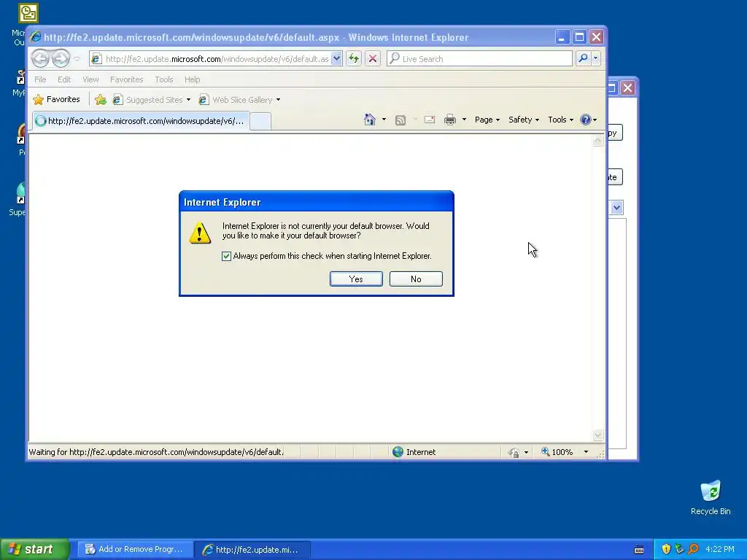Open the Page command bar menu
This screenshot has height=560, width=747.
pyautogui.click(x=487, y=120)
